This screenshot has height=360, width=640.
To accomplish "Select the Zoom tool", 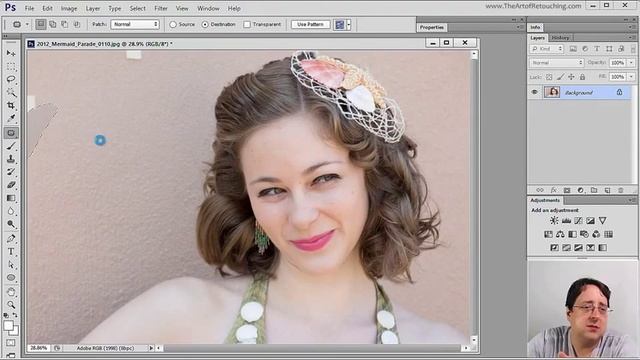I will pyautogui.click(x=11, y=304).
